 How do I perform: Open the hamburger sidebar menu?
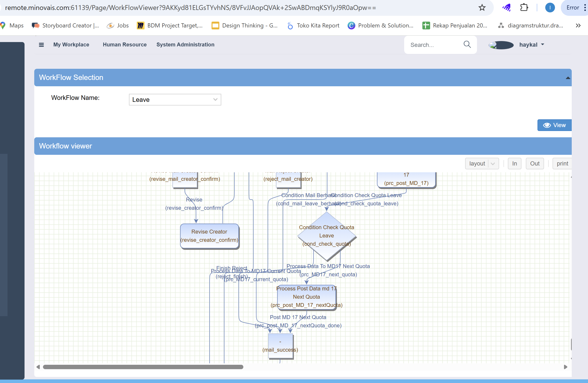41,45
